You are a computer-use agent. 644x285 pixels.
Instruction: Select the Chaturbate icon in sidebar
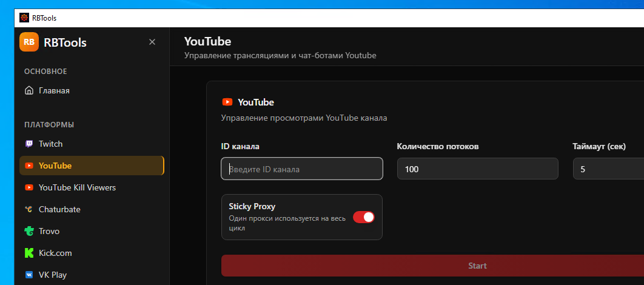coord(29,209)
